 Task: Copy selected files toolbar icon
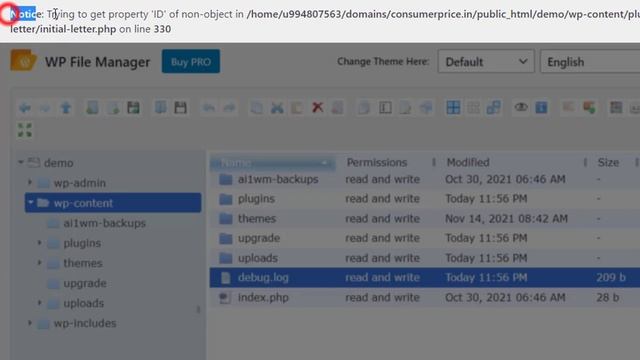pos(257,108)
